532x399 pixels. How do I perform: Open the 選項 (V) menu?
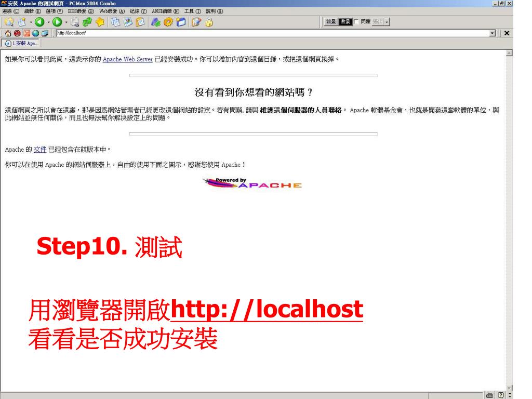[54, 11]
